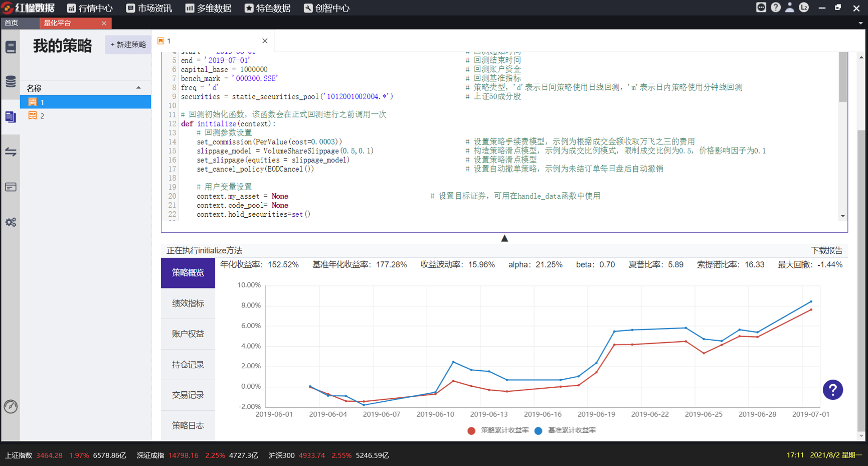Viewport: 868px width, 466px height.
Task: Select strategy 2 in the list
Action: (42, 116)
